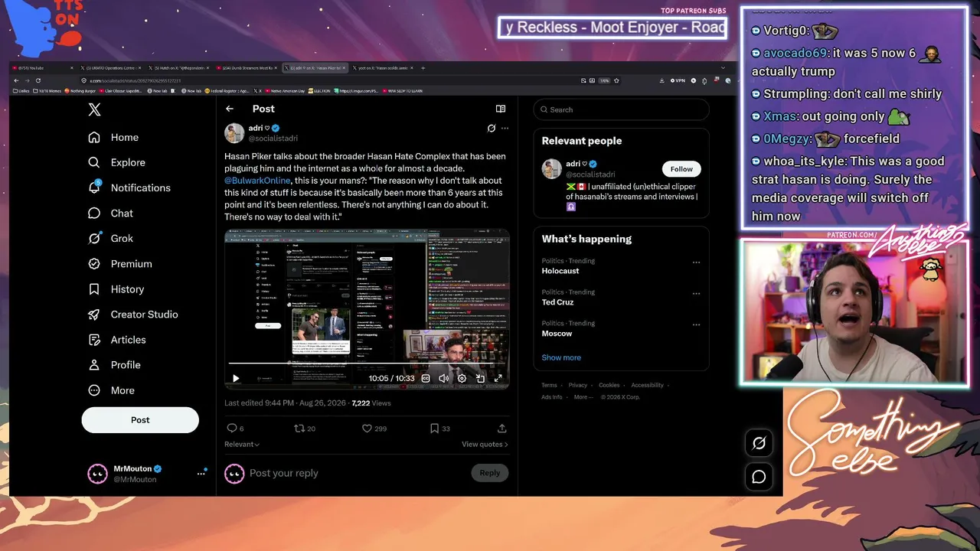Viewport: 980px width, 551px height.
Task: Switch to the 'yoet on X' tab
Action: [x=383, y=68]
